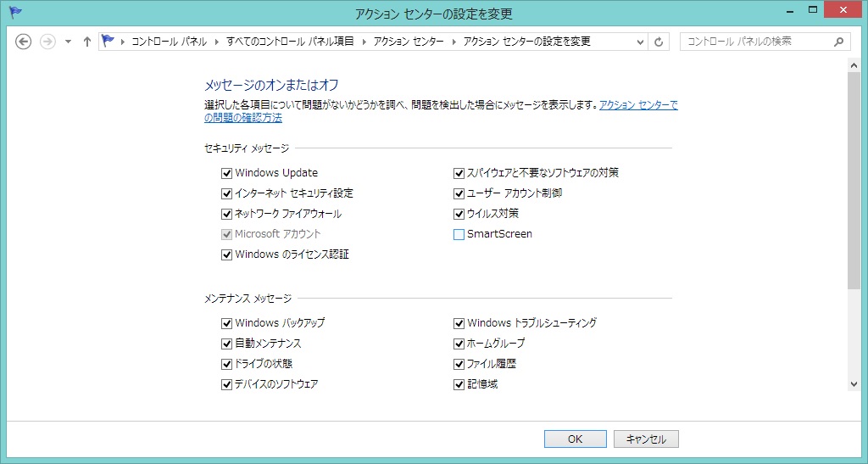Viewport: 868px width, 464px height.
Task: Toggle ネットワーク ファイアウォール checkbox
Action: click(x=226, y=215)
